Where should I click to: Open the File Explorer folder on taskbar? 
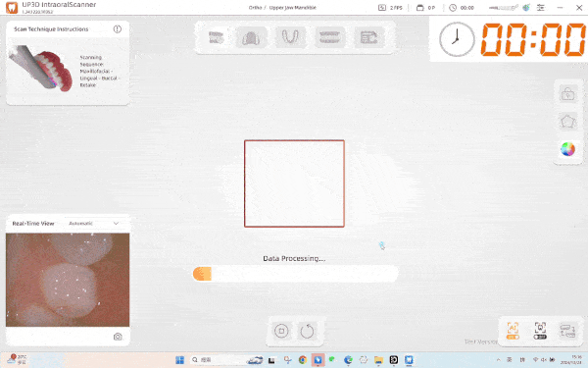pyautogui.click(x=378, y=360)
